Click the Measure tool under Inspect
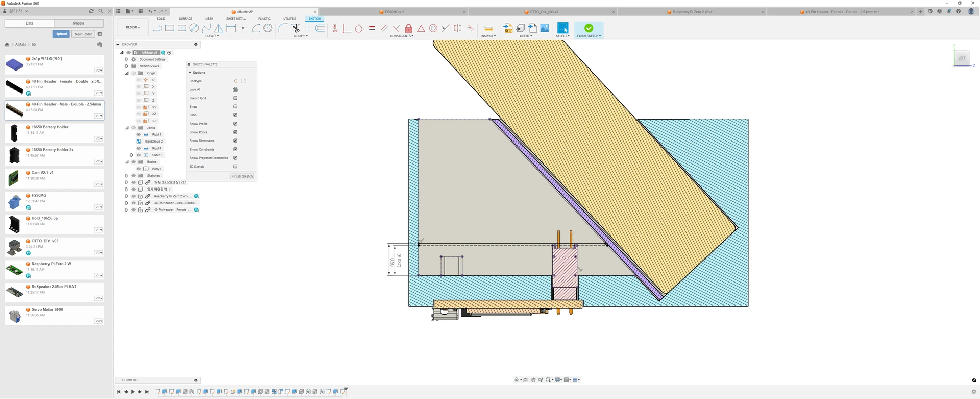 488,28
